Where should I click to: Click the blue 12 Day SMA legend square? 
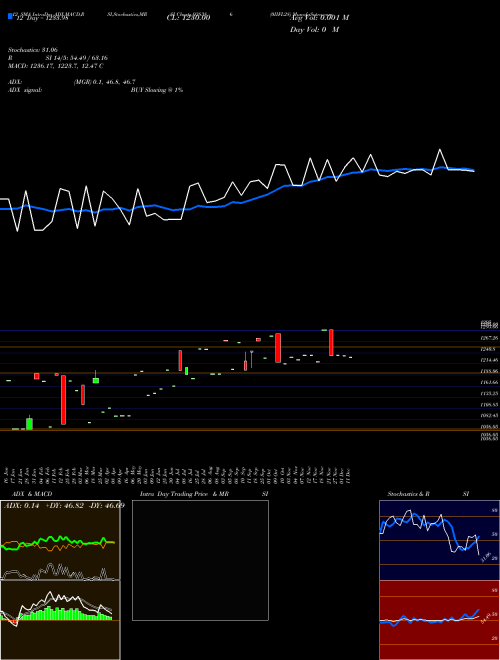pos(10,17)
